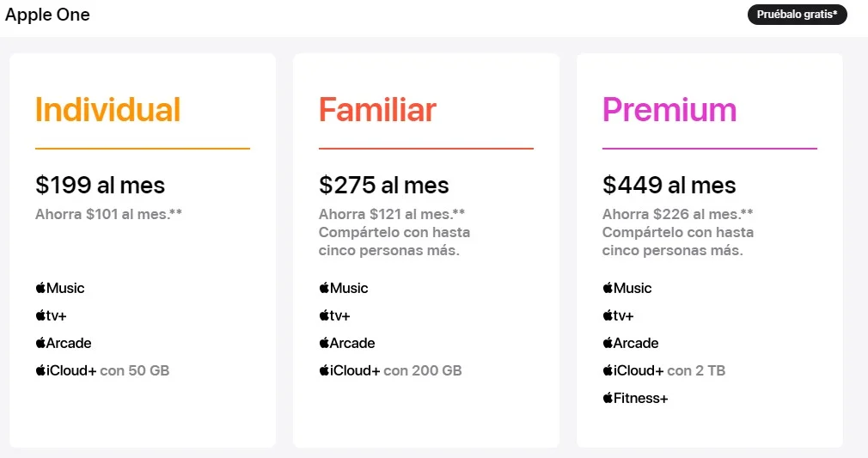Click Apple tv+ icon in Premium plan
The height and width of the screenshot is (458, 868).
618,315
